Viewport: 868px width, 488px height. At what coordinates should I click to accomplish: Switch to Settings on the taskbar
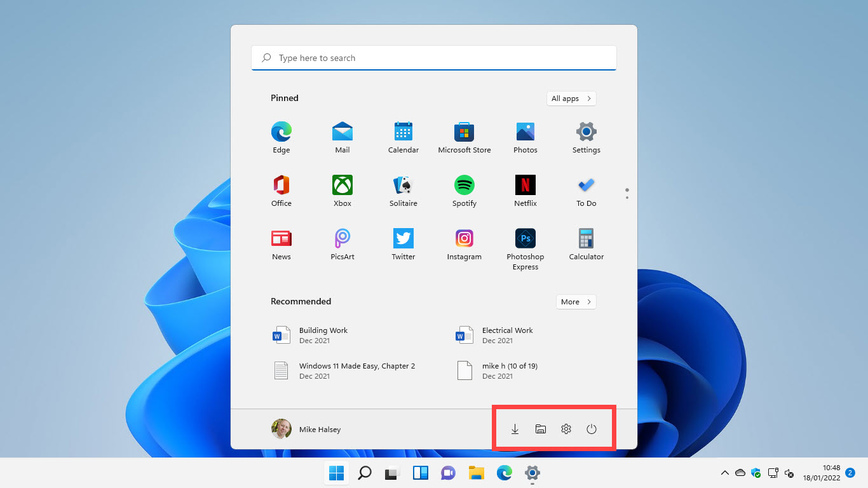pos(532,473)
